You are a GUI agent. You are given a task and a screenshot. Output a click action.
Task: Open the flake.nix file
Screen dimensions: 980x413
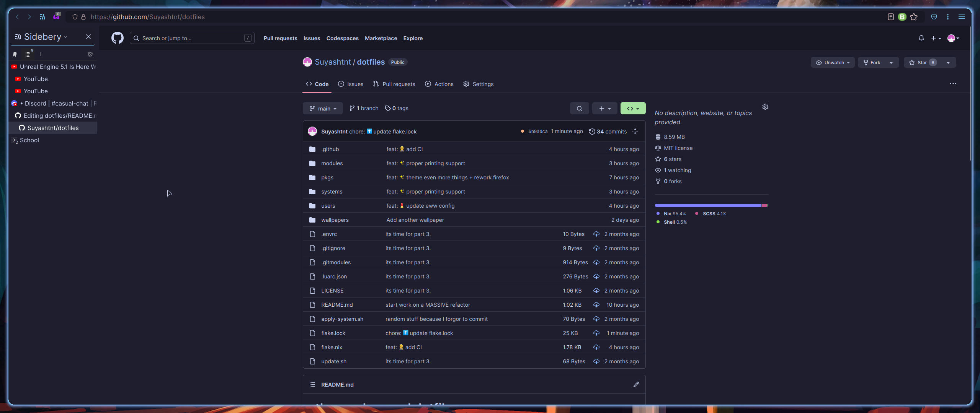tap(332, 347)
